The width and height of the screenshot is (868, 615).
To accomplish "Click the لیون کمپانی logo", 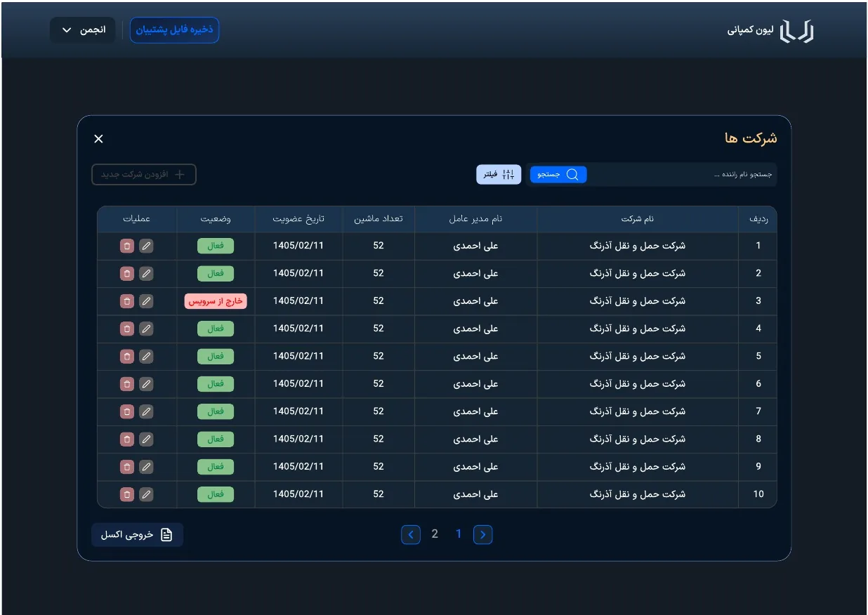I will coord(771,31).
